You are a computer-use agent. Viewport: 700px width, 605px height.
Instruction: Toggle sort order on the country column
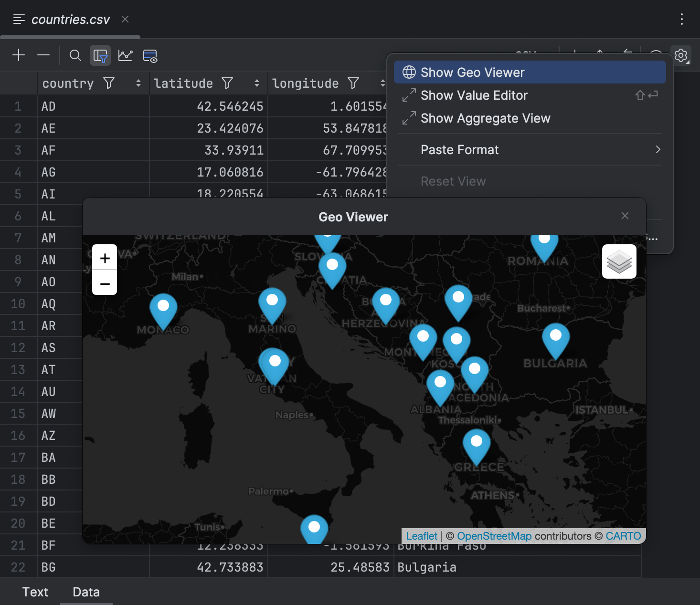click(x=138, y=83)
